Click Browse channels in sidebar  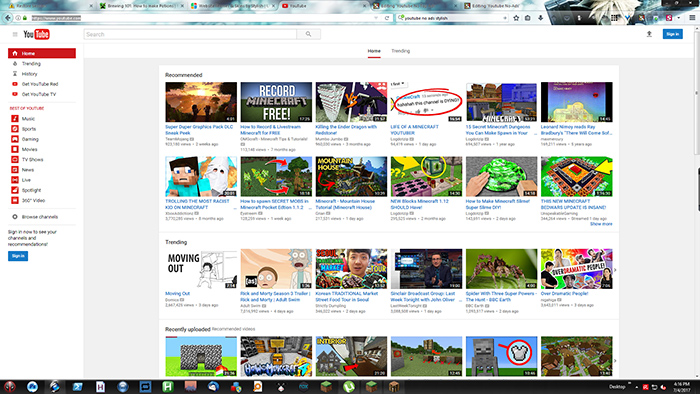click(x=40, y=217)
